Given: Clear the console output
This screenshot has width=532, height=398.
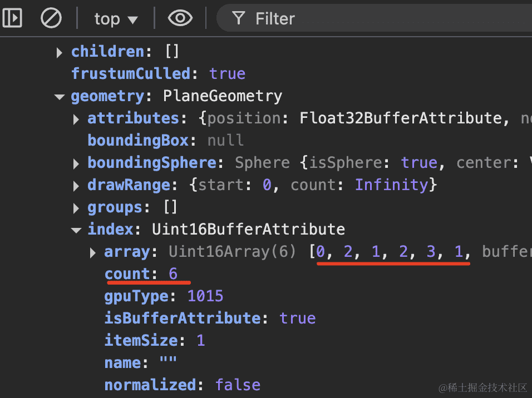Looking at the screenshot, I should pos(51,18).
